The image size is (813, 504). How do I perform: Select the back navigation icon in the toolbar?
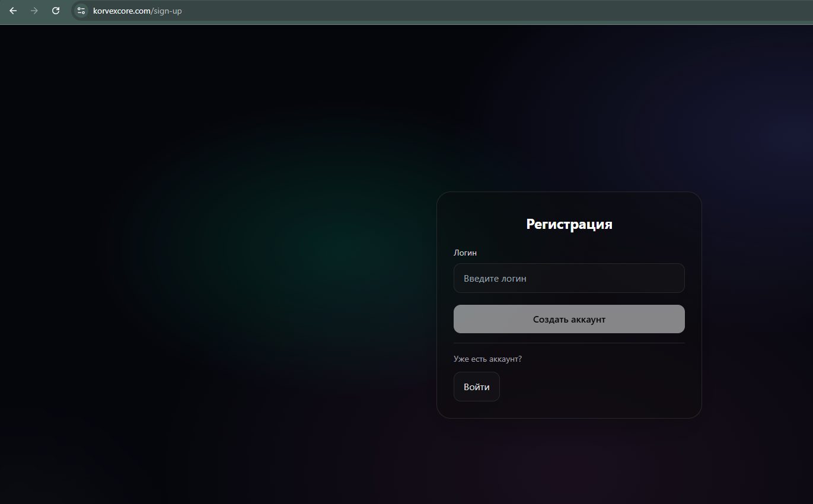[x=13, y=11]
